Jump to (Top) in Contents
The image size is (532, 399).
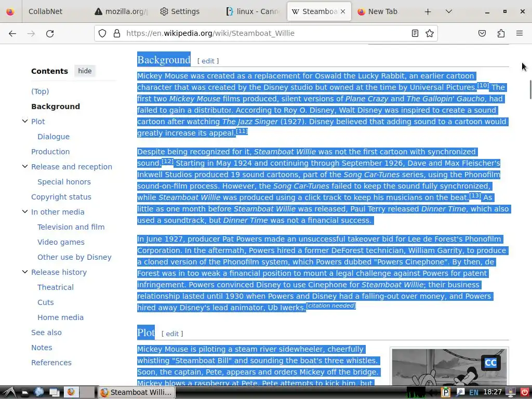40,91
